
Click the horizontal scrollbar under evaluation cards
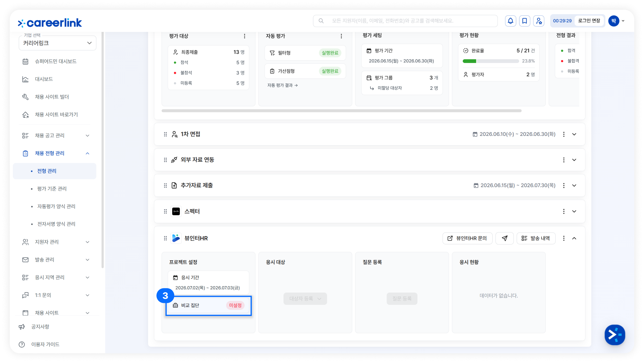click(341, 111)
